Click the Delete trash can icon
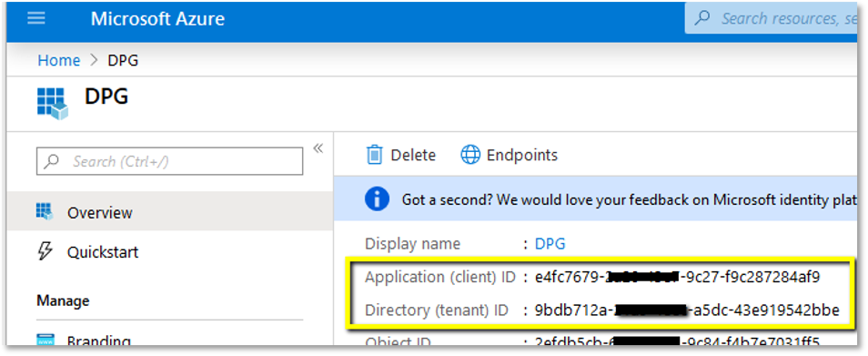 [x=375, y=155]
